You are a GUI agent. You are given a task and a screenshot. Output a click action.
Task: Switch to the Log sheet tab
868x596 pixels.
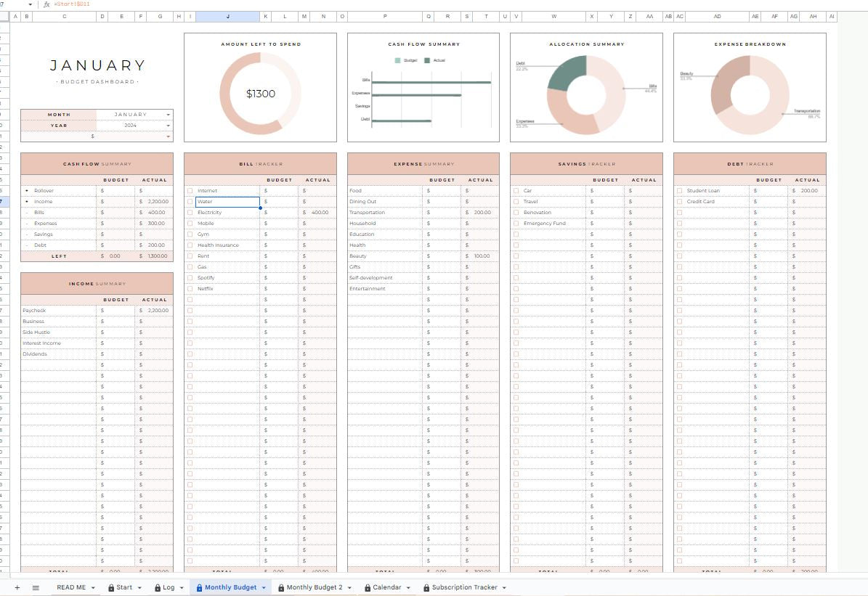click(x=169, y=588)
